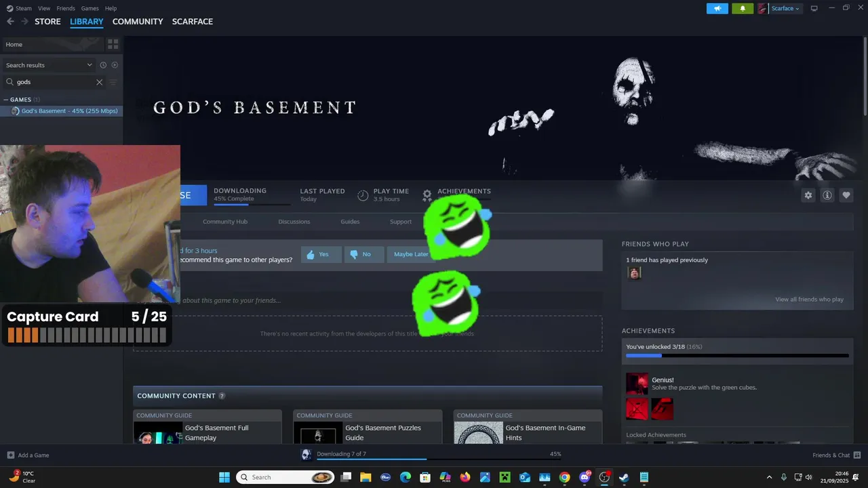Clear the 'gods' search text
868x488 pixels.
coord(99,82)
